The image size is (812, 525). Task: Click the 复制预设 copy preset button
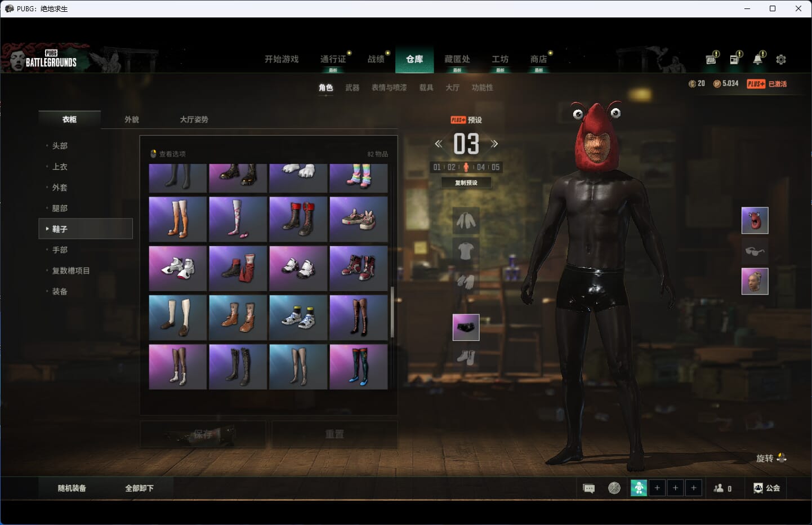(x=466, y=183)
